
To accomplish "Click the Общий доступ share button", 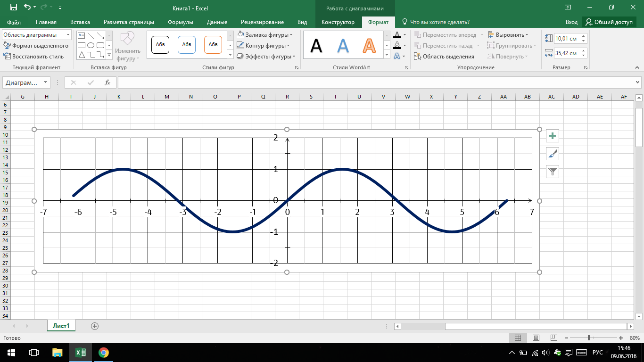I will [x=609, y=22].
